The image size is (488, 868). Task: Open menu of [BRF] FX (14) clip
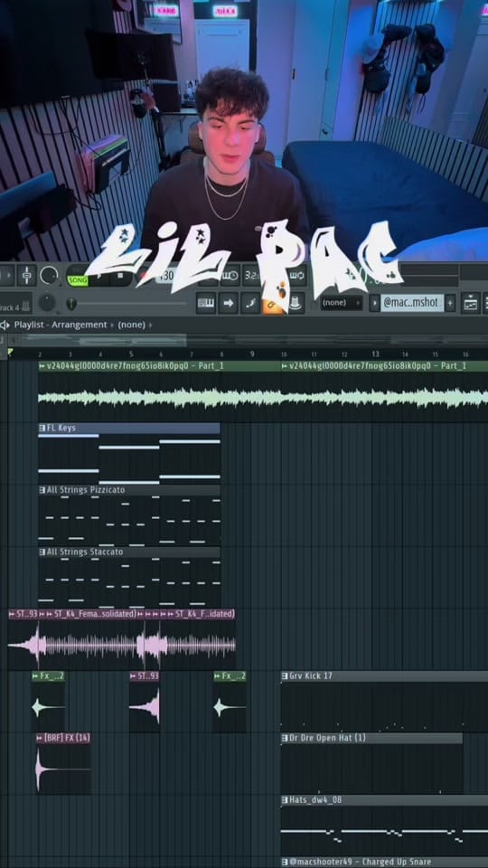click(40, 738)
